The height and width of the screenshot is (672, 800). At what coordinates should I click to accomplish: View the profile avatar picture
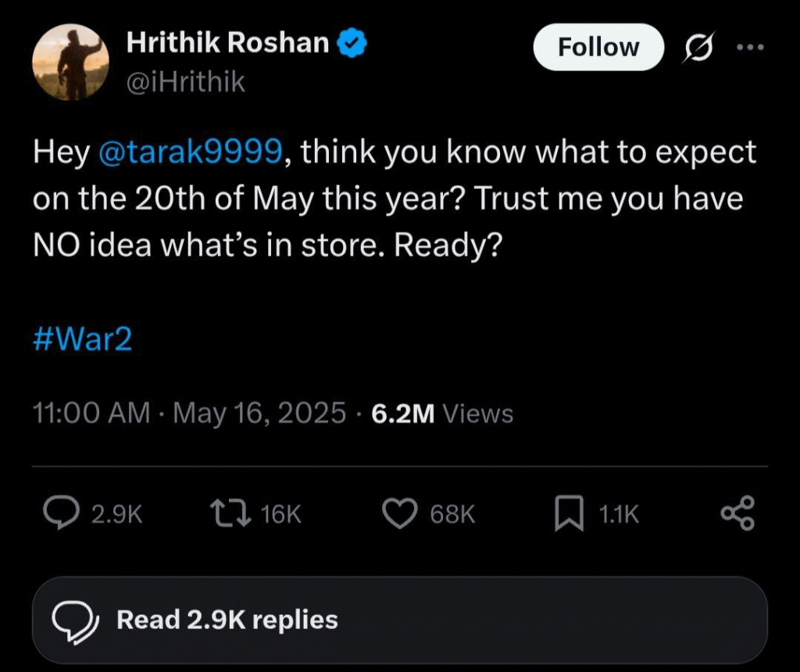71,63
